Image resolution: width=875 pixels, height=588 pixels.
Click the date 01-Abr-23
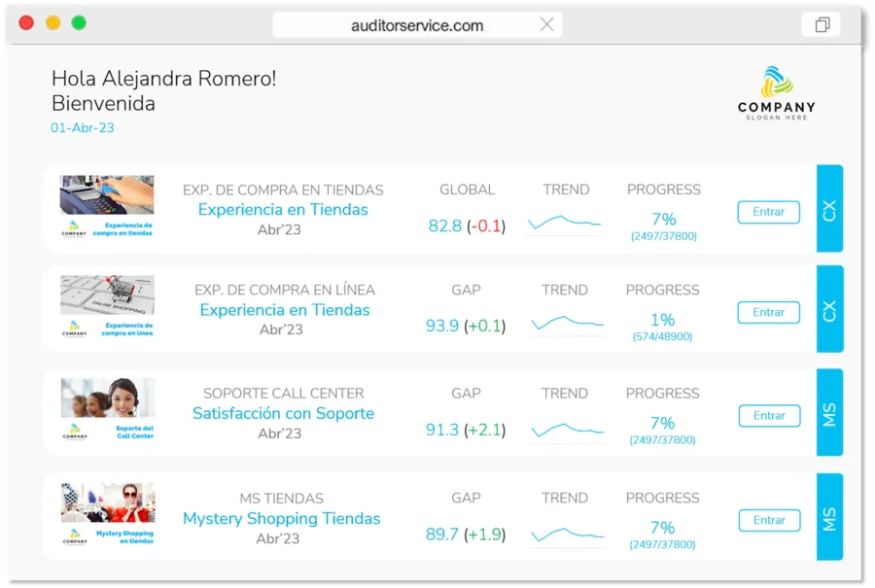pos(82,127)
